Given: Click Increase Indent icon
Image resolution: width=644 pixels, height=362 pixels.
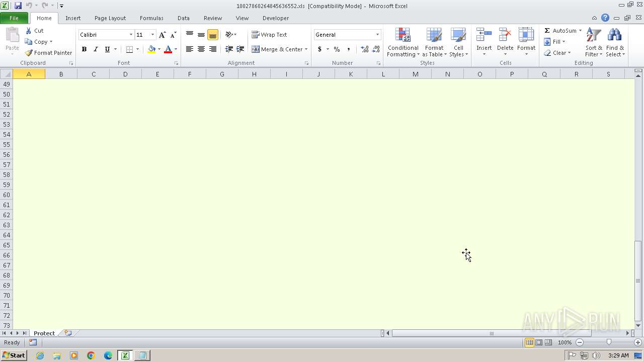Looking at the screenshot, I should pyautogui.click(x=240, y=49).
